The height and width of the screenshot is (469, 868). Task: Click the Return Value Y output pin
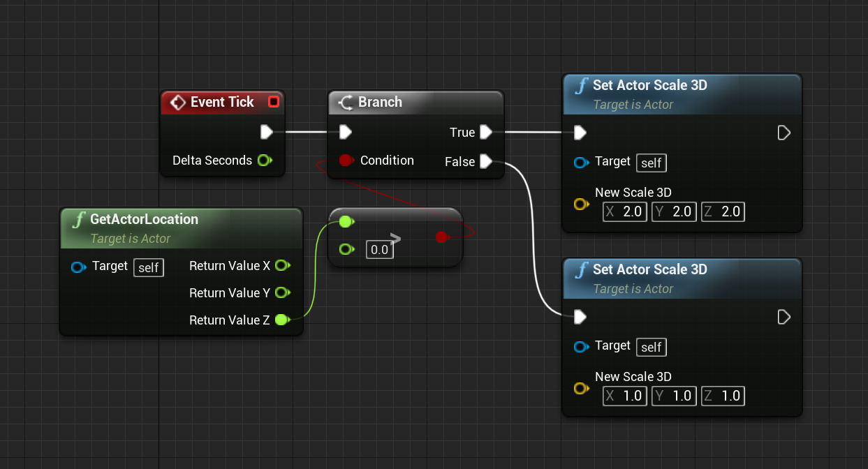click(282, 293)
